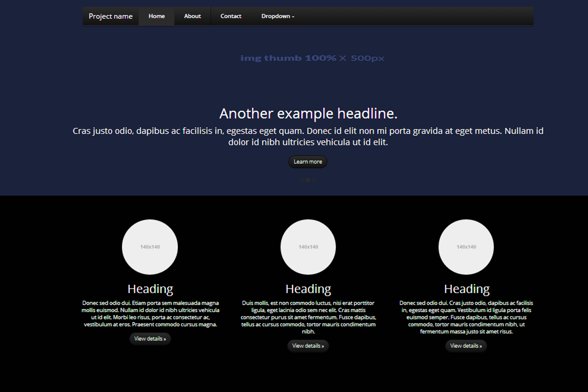
Task: Select the middle carousel indicator dot
Action: pyautogui.click(x=308, y=180)
